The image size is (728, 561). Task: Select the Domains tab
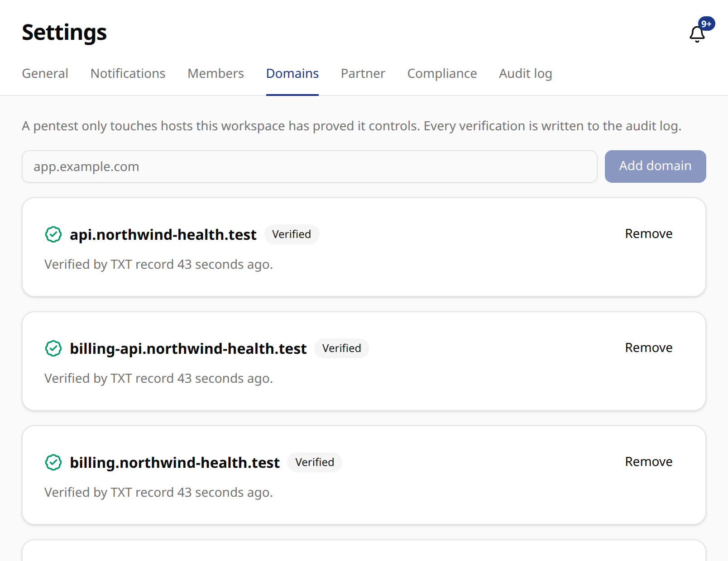(x=292, y=73)
